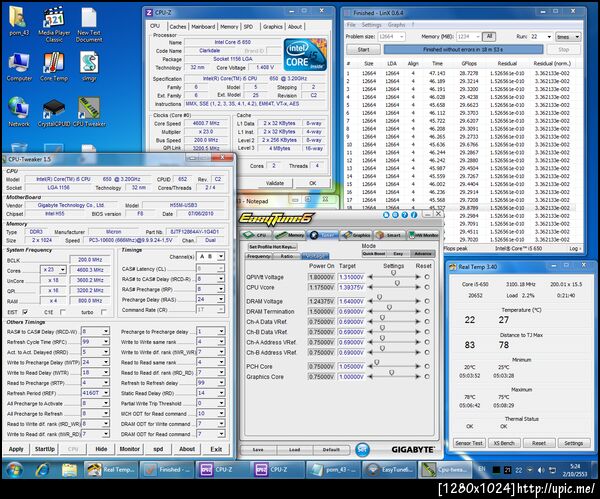Switch to Cpu-tweaker taskbar item
600x499 pixels.
(x=445, y=470)
